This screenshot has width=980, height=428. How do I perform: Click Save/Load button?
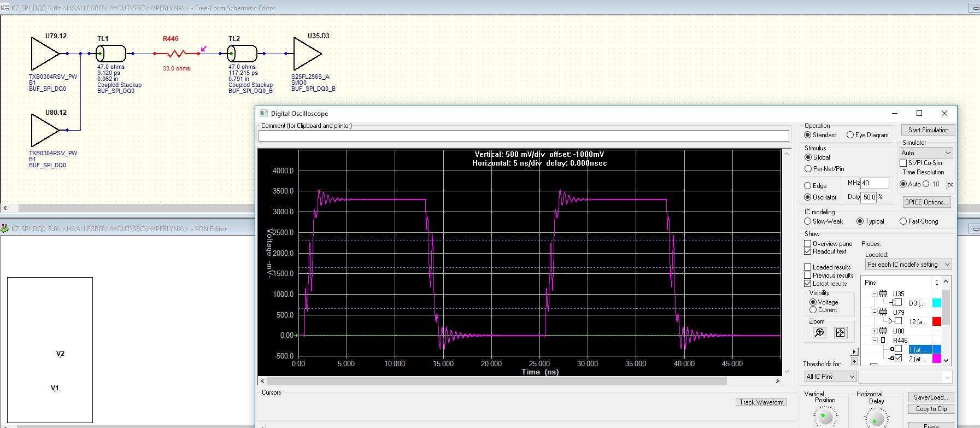point(931,397)
